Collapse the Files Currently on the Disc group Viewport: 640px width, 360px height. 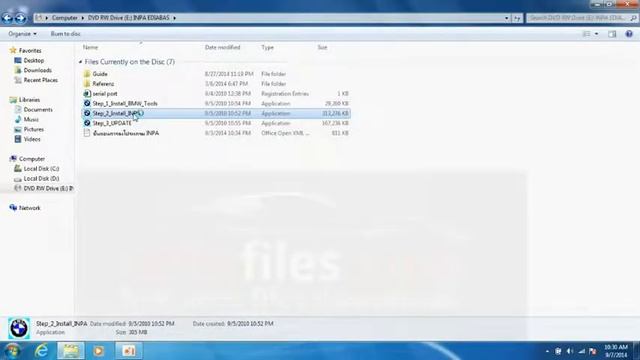pyautogui.click(x=80, y=62)
